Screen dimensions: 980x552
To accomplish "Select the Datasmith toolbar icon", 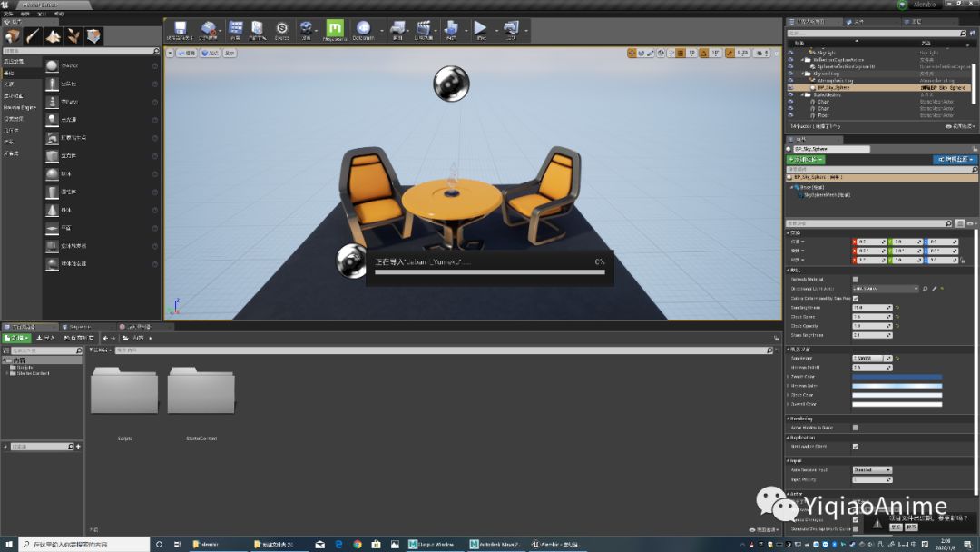I will pyautogui.click(x=363, y=30).
